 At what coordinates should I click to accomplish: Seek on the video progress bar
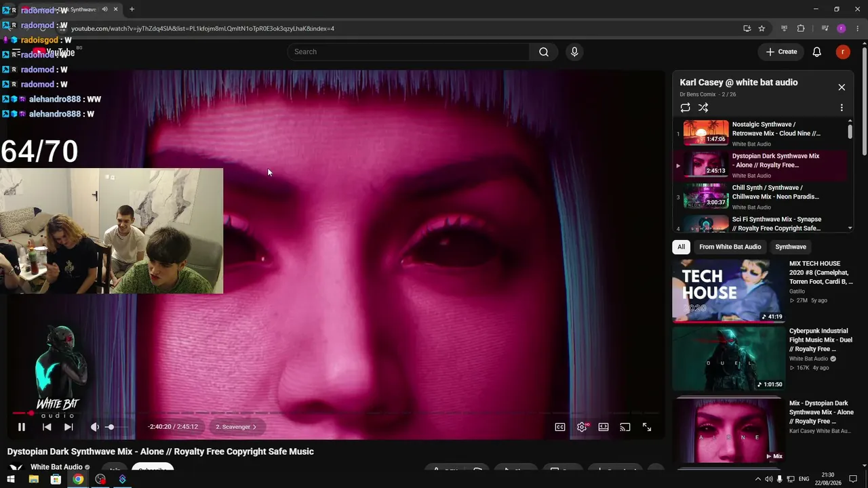(x=336, y=413)
